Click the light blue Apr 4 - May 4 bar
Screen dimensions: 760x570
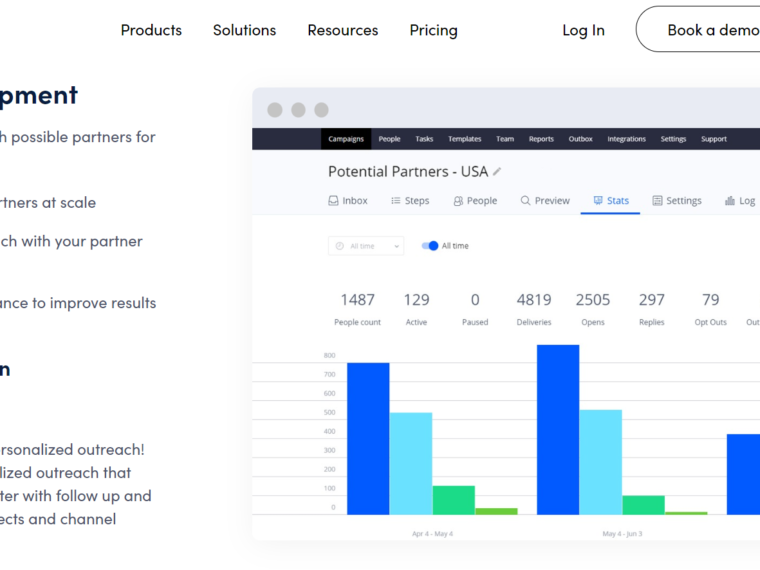[x=411, y=463]
